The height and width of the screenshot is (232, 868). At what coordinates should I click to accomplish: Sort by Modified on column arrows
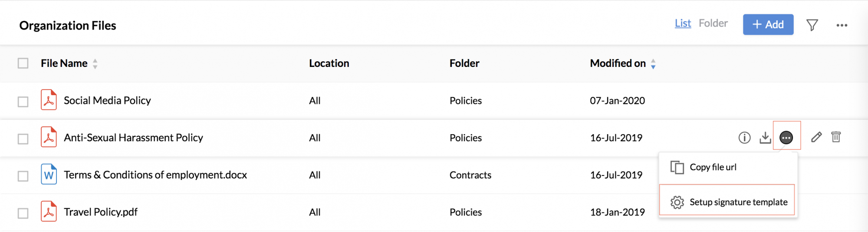653,64
